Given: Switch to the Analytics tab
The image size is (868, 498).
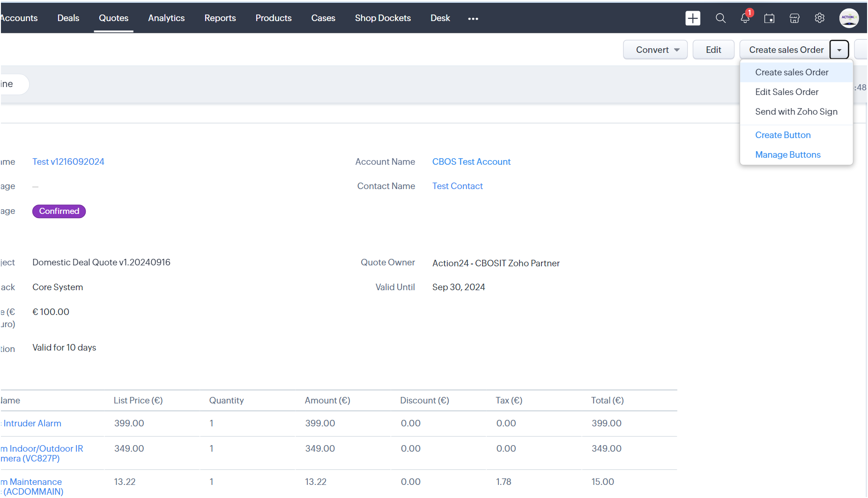Looking at the screenshot, I should coord(166,18).
